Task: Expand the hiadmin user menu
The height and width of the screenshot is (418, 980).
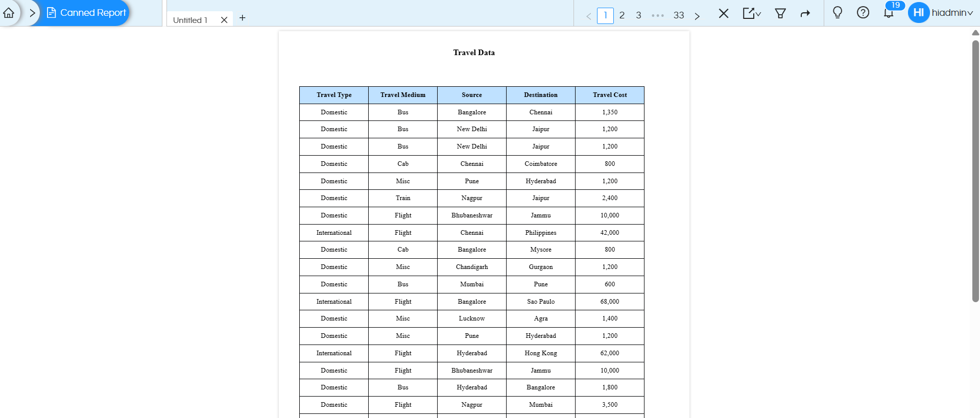Action: click(x=952, y=13)
